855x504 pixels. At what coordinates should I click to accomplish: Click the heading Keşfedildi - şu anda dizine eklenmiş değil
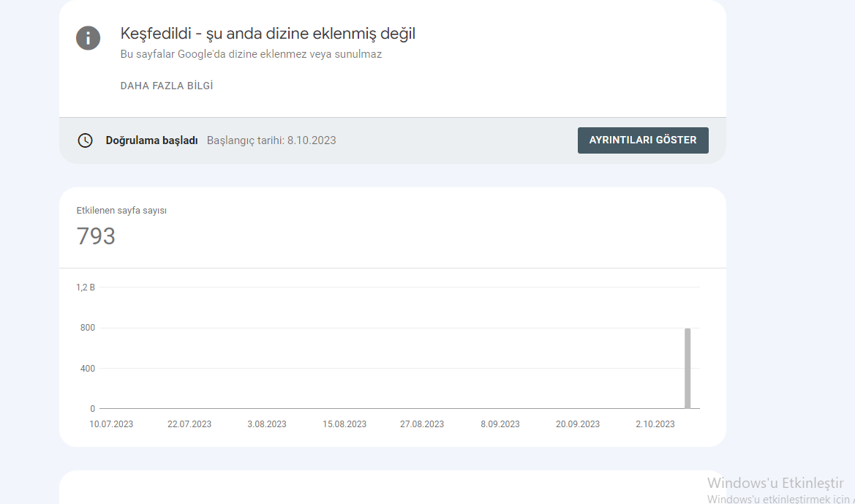coord(268,33)
